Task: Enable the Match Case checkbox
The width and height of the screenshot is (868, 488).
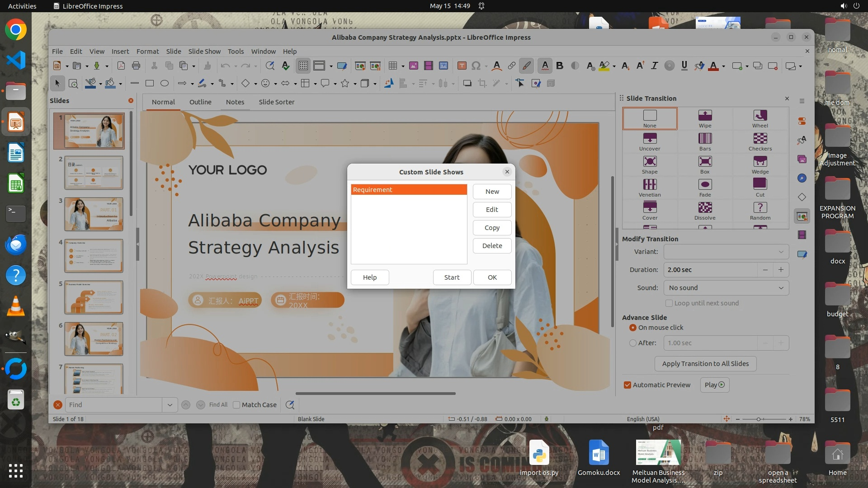Action: coord(236,405)
